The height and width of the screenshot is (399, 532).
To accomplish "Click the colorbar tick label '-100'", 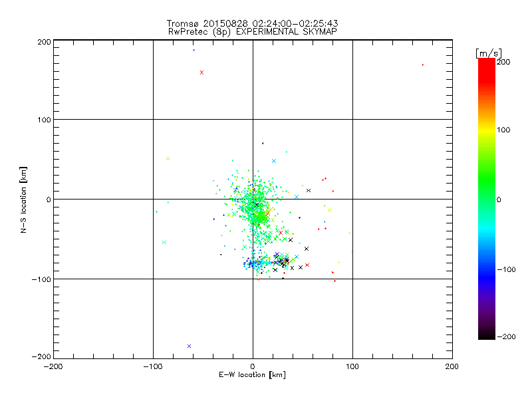I will (506, 269).
